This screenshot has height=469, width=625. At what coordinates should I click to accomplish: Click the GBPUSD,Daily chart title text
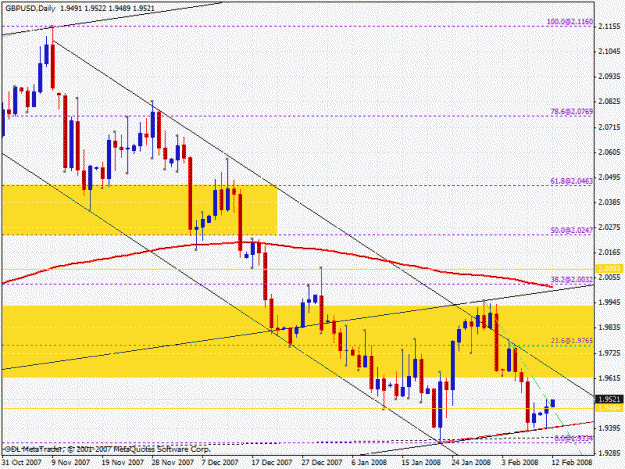coord(31,8)
